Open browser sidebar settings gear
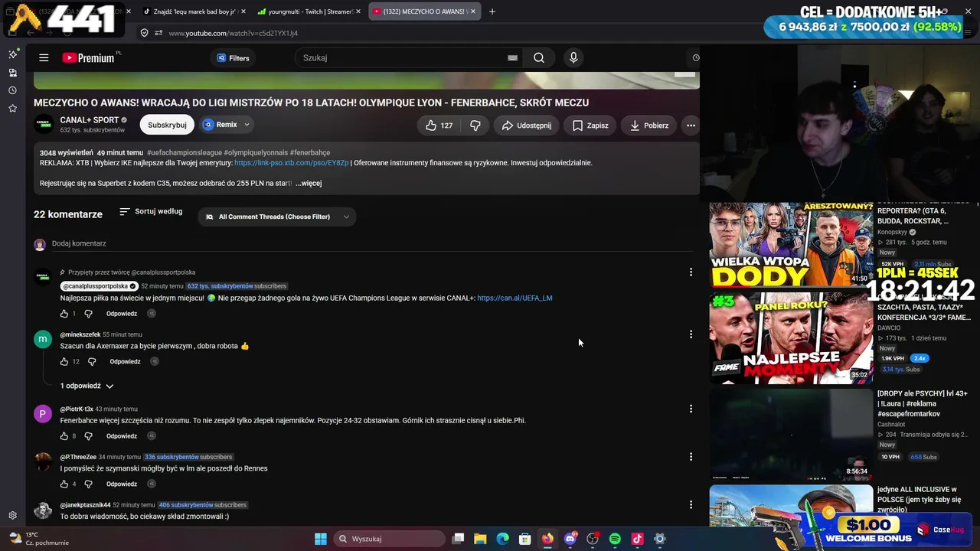This screenshot has height=551, width=980. pyautogui.click(x=12, y=516)
